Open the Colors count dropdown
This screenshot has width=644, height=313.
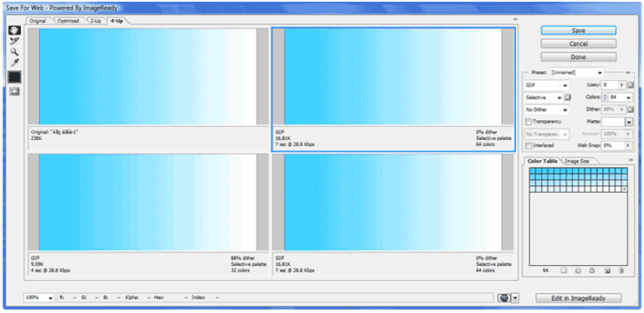point(629,97)
